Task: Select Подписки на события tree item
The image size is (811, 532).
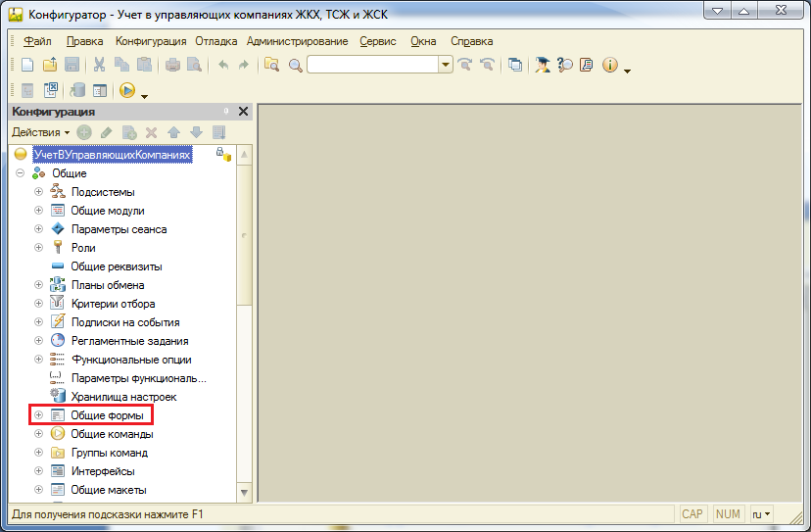Action: click(125, 322)
